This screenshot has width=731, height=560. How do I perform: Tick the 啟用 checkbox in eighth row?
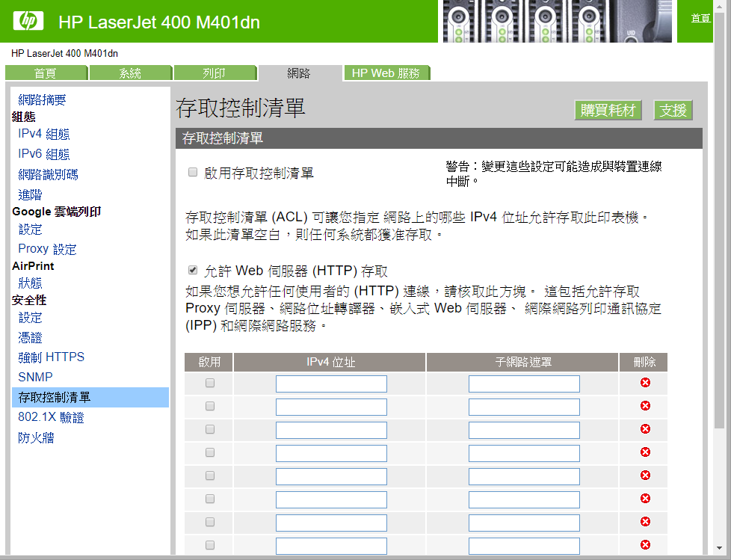pos(210,545)
